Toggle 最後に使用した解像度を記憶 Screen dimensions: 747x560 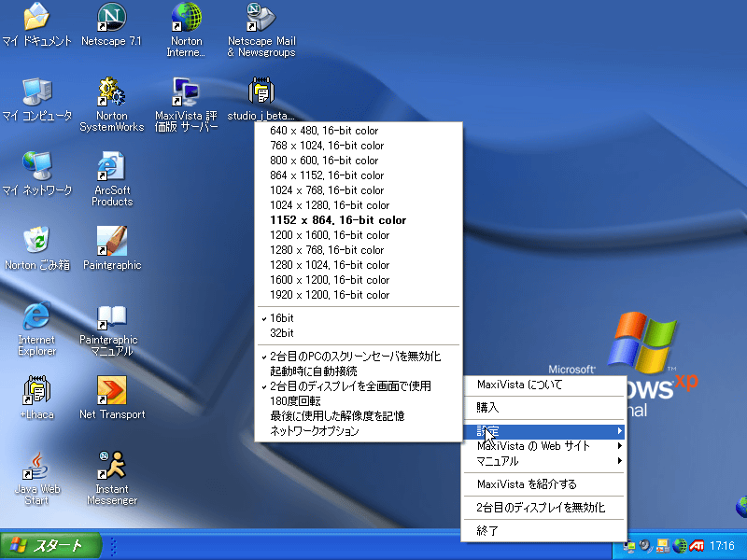point(359,415)
